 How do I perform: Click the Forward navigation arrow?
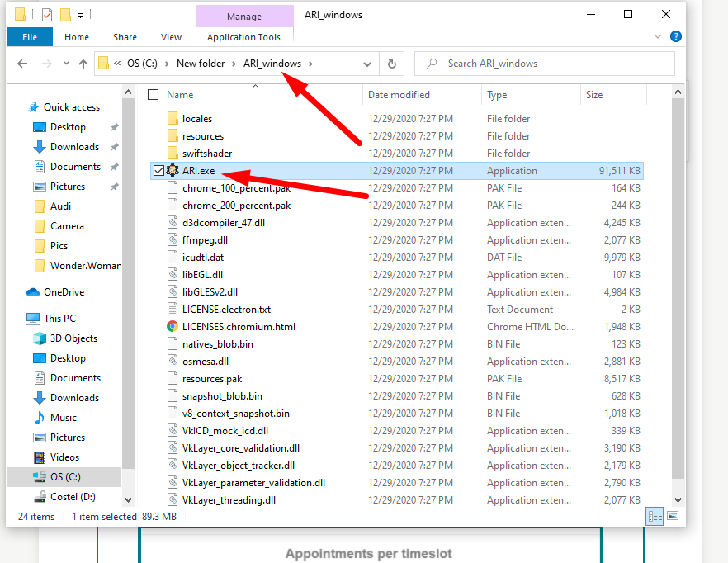(46, 64)
